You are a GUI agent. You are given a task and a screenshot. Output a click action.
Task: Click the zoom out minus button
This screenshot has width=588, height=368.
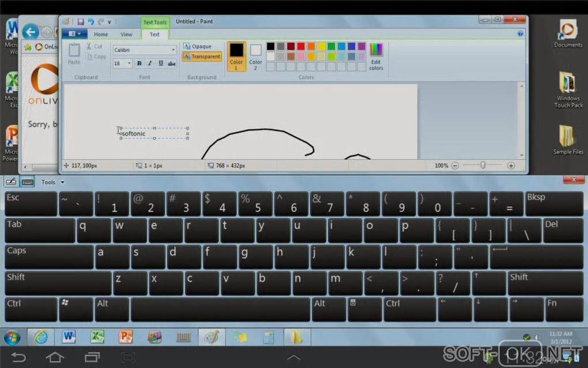click(x=455, y=166)
